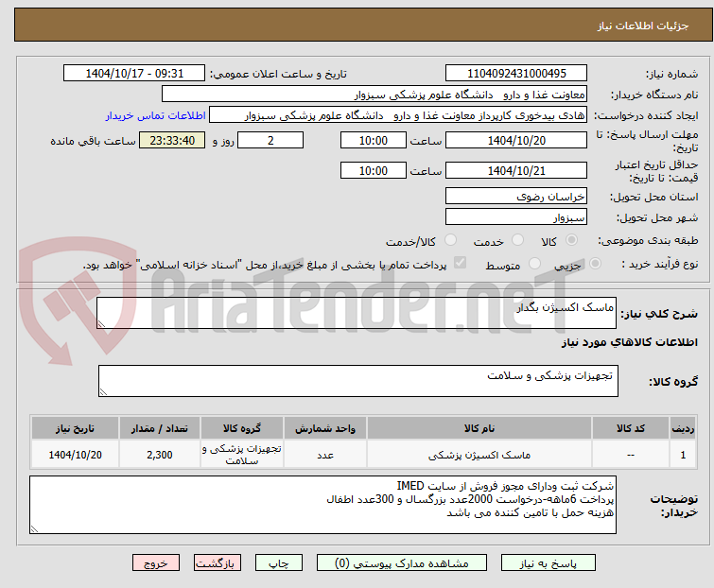The image size is (714, 588).
Task: Click the تاریخ نیاز column header
Action: [75, 428]
